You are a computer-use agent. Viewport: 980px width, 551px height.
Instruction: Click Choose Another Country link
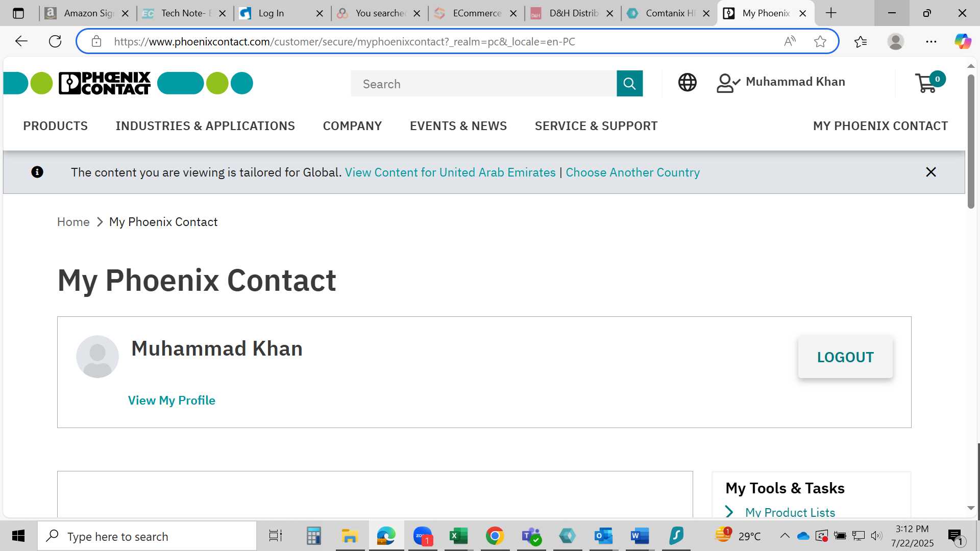coord(632,172)
